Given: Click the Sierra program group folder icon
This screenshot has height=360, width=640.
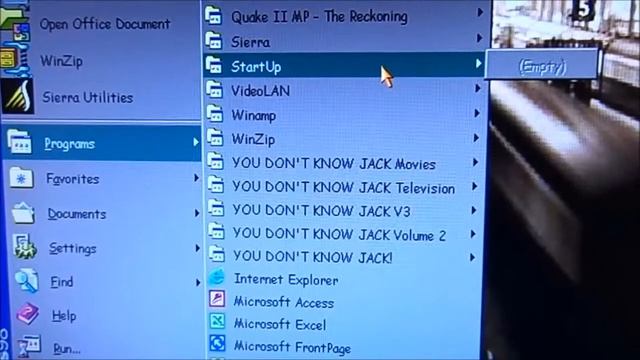Looking at the screenshot, I should (214, 40).
